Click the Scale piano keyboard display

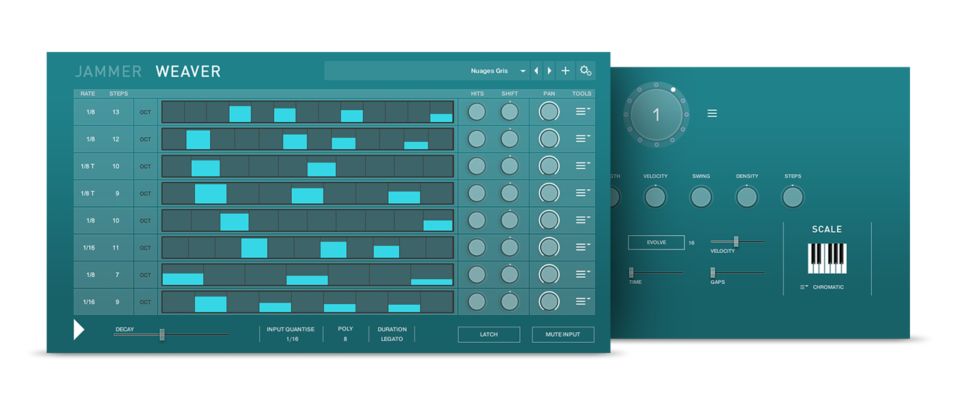(x=826, y=257)
